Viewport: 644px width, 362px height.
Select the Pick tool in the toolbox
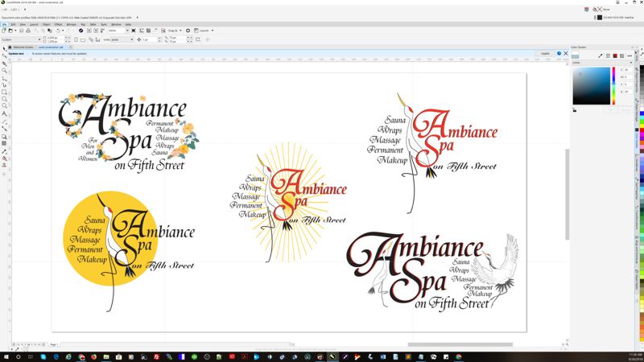coord(5,48)
